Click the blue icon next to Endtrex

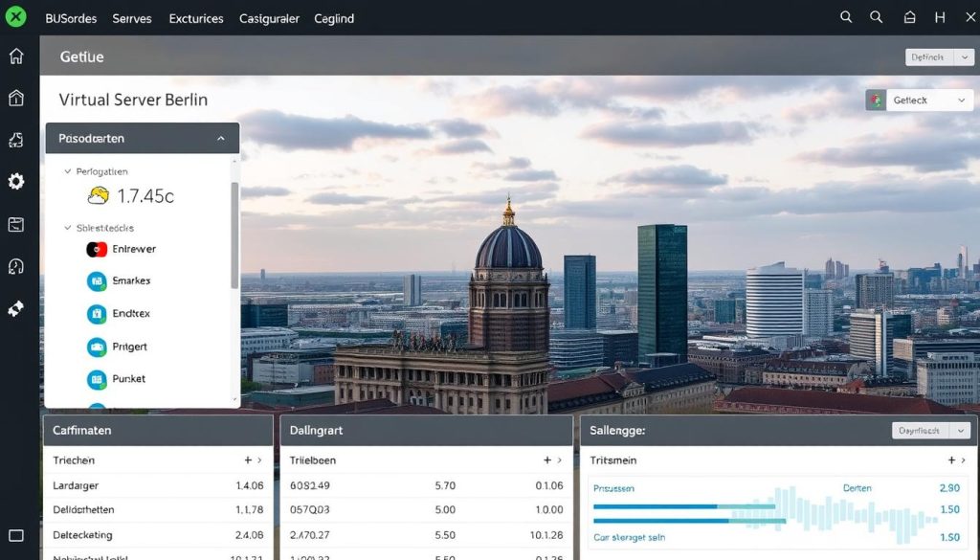tap(97, 314)
